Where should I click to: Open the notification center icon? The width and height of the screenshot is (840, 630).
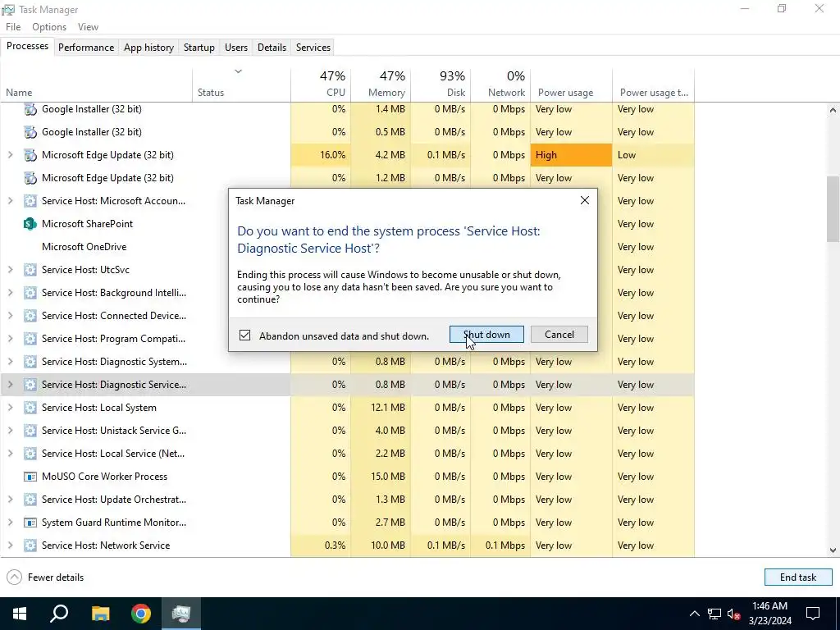[x=813, y=614]
